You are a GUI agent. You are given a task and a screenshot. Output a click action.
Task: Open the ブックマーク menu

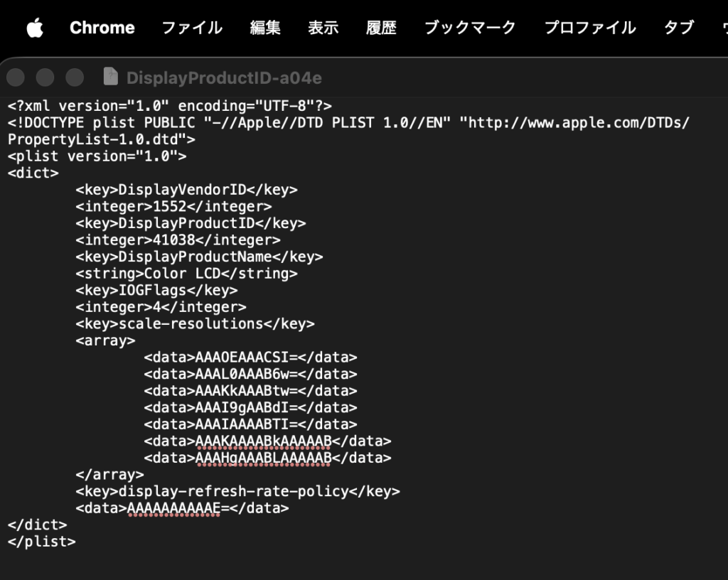470,28
